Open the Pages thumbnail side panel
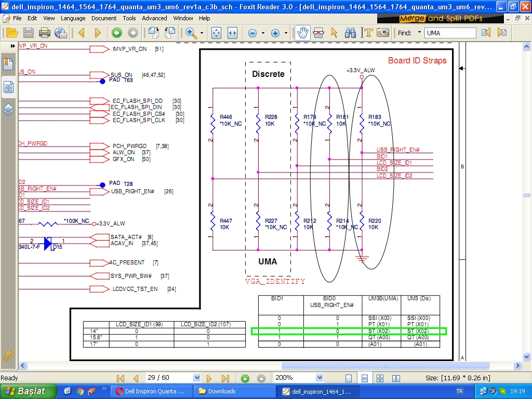532x399 pixels. [8, 87]
